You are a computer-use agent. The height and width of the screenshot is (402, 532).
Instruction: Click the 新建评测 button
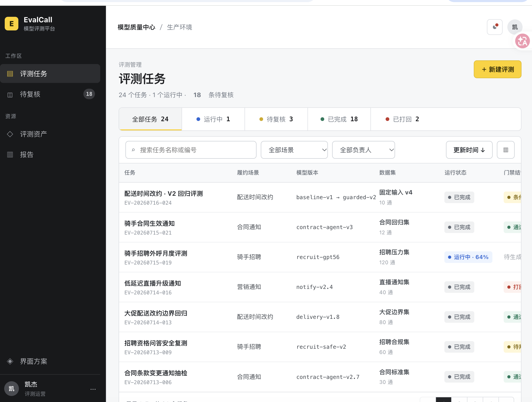498,69
